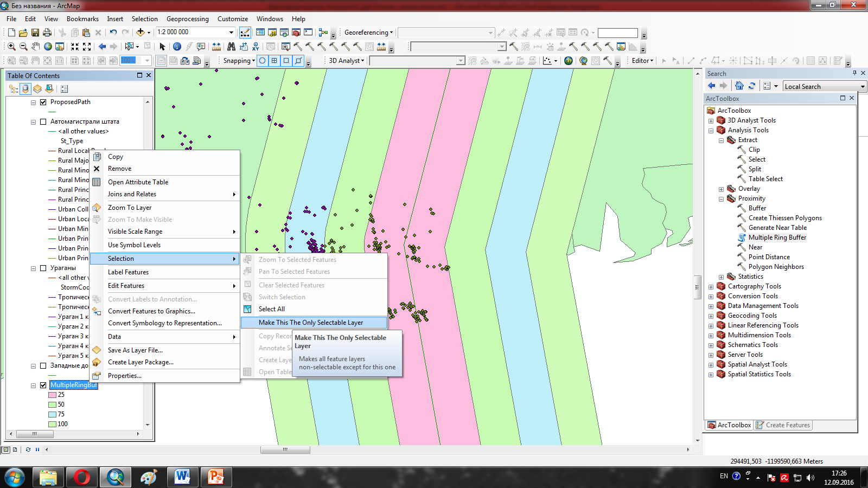Screen dimensions: 868x488
Task: Expand the 3D Analyst Tools toolbox
Action: click(711, 120)
